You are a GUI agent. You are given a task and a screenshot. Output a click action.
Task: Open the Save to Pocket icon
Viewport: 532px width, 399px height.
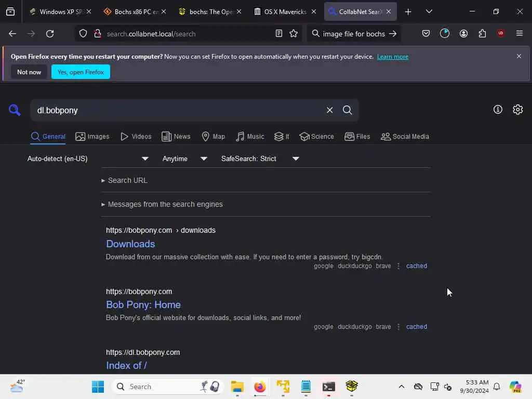(426, 33)
